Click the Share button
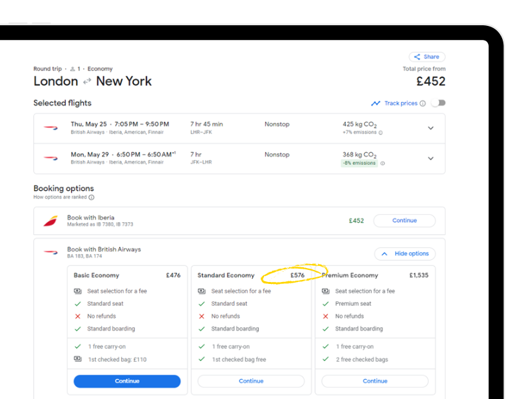The height and width of the screenshot is (399, 532). pyautogui.click(x=427, y=57)
